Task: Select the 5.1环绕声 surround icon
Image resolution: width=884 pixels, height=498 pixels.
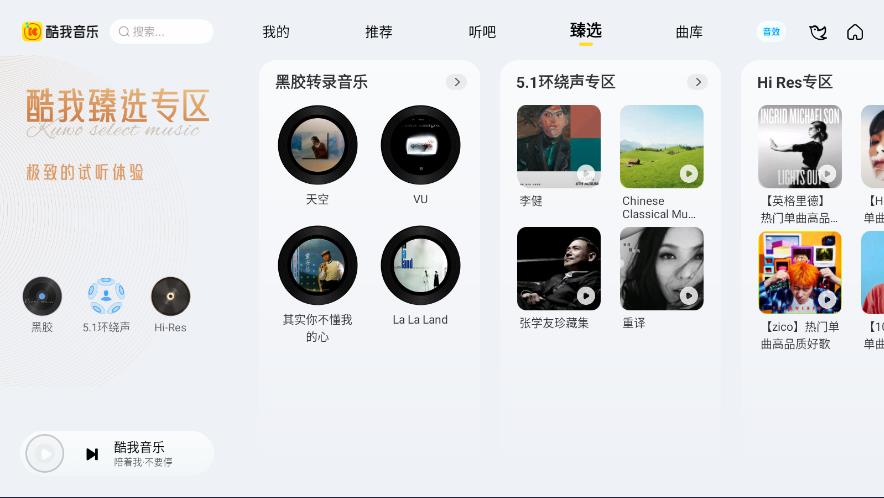Action: 106,296
